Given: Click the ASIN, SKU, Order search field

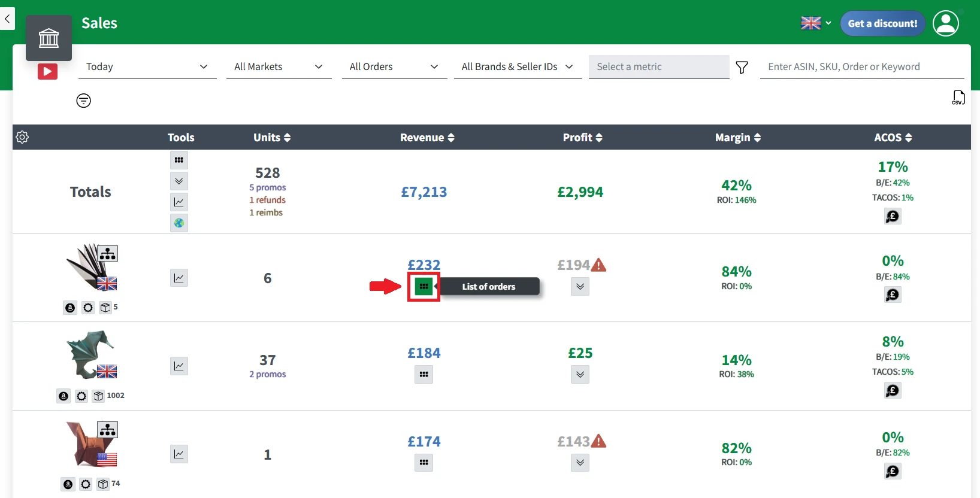Looking at the screenshot, I should point(862,67).
